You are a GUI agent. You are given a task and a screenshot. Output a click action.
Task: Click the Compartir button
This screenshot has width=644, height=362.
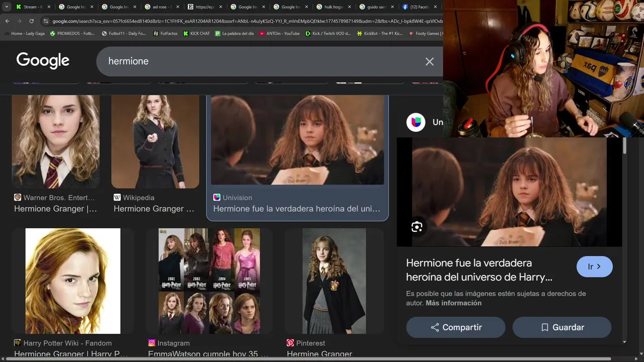(x=456, y=327)
